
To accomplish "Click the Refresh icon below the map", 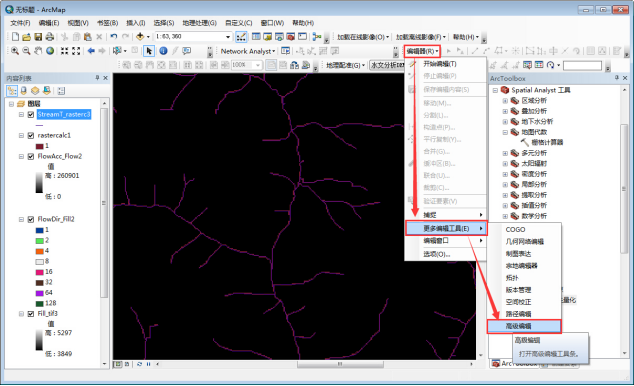I will (x=139, y=364).
